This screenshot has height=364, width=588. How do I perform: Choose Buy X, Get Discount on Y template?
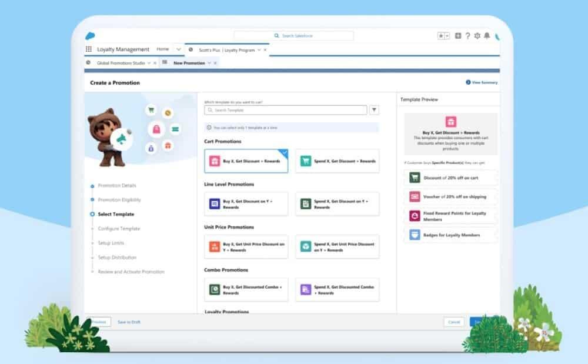pos(246,204)
